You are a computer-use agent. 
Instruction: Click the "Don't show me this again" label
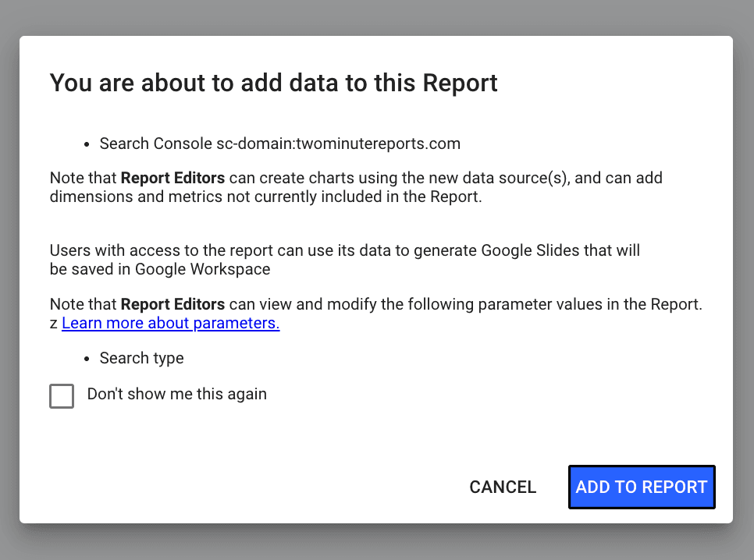tap(177, 394)
